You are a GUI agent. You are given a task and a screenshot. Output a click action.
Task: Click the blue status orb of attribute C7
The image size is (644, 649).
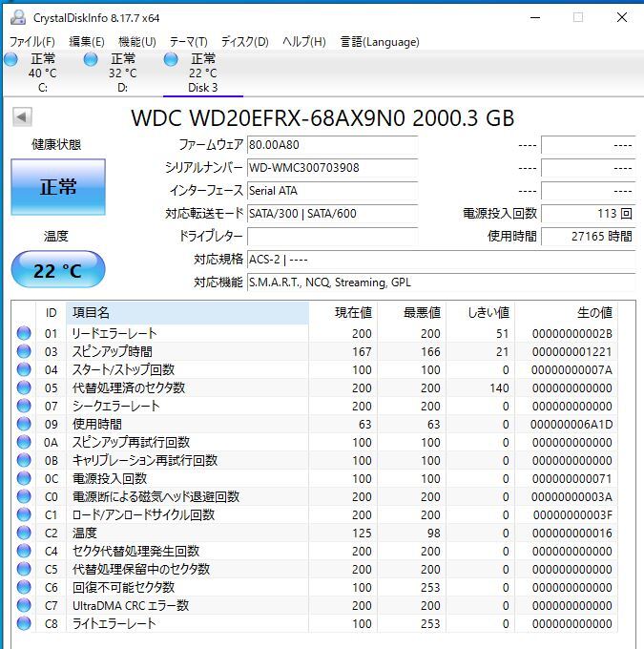pyautogui.click(x=24, y=605)
